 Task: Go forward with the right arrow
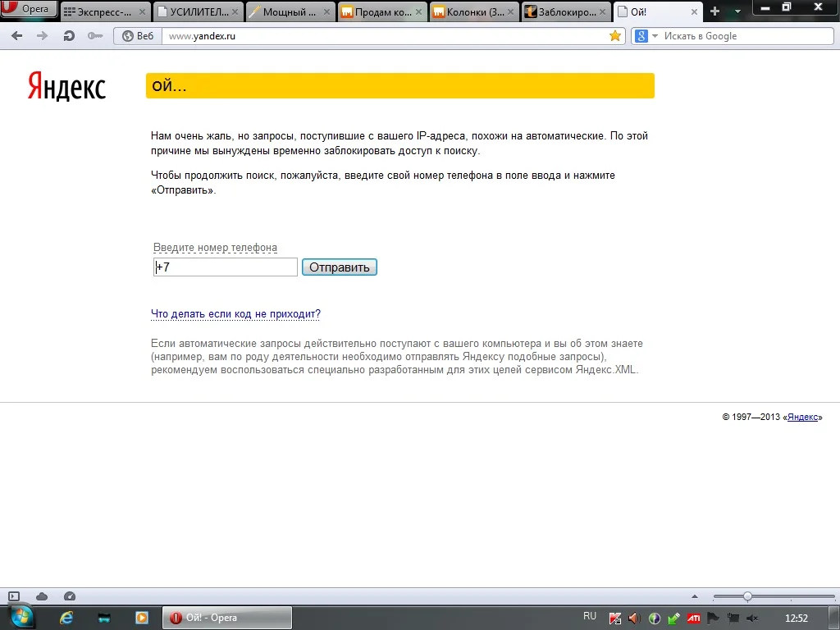tap(42, 36)
